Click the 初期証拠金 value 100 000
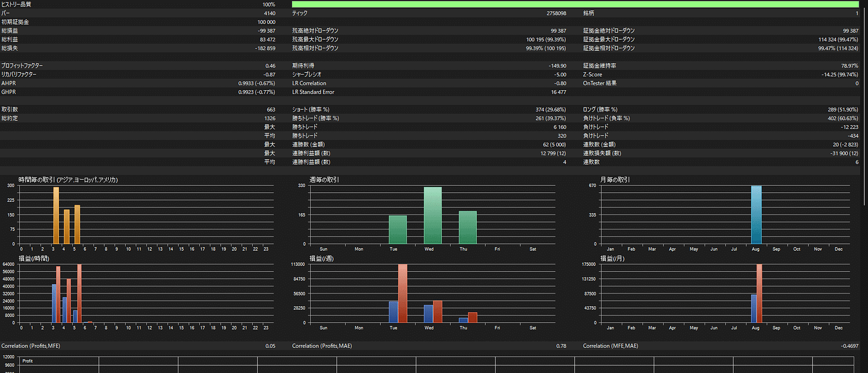This screenshot has width=868, height=373. (x=265, y=21)
